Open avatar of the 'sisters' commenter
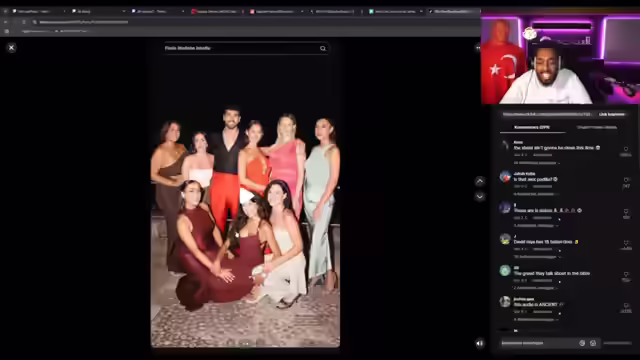The image size is (640, 360). pos(505,208)
